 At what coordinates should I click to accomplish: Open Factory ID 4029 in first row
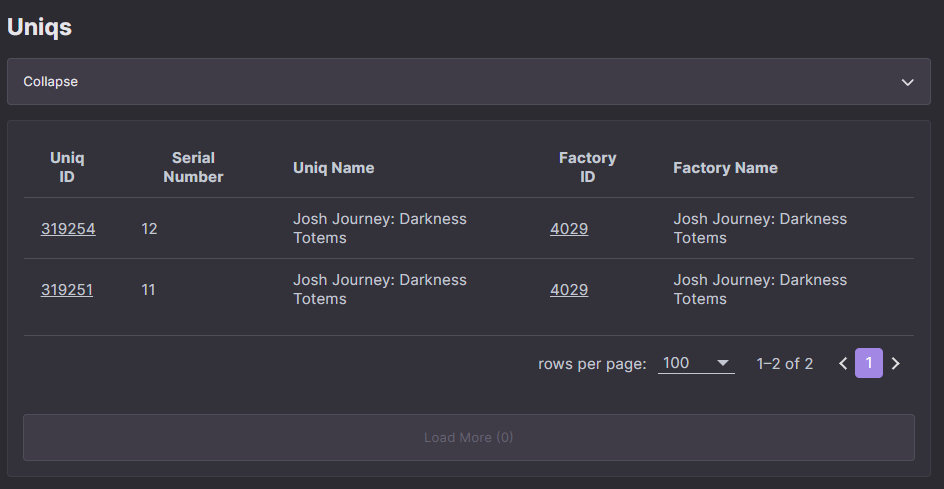569,229
